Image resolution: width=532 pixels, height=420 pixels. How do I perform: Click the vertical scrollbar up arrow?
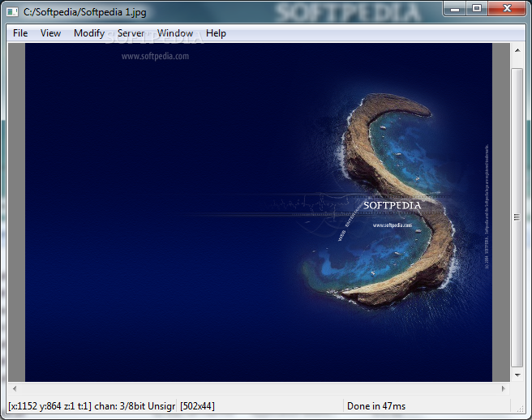(x=517, y=50)
